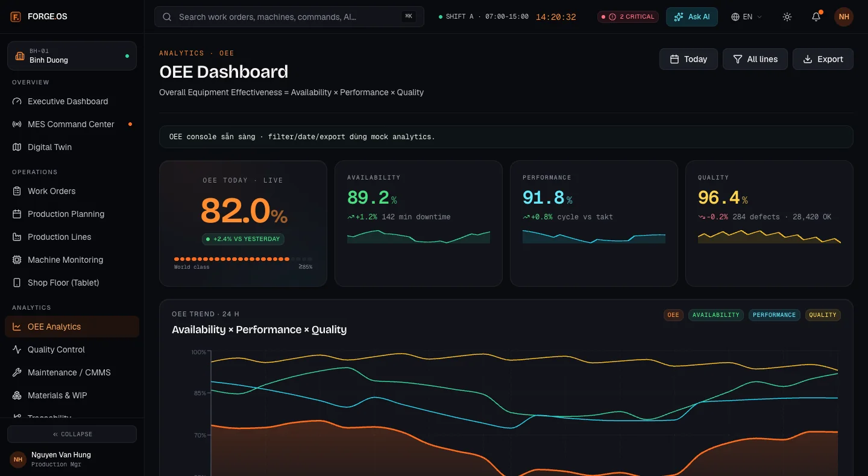Click the Maintenance wrench icon
868x476 pixels.
tap(17, 372)
